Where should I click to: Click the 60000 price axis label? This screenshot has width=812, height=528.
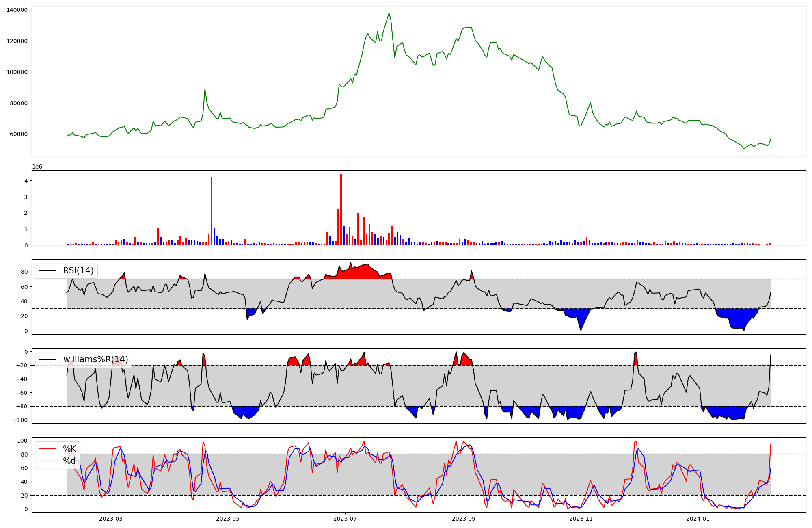19,134
